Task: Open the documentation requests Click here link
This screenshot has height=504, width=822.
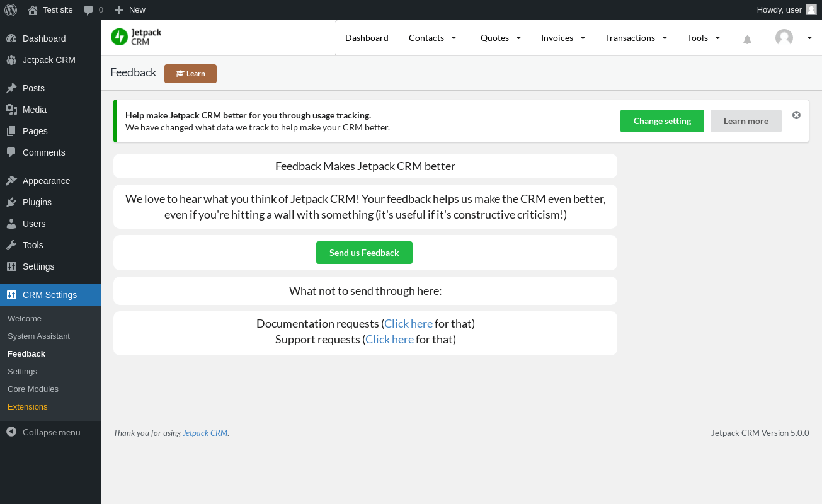Action: click(x=408, y=324)
